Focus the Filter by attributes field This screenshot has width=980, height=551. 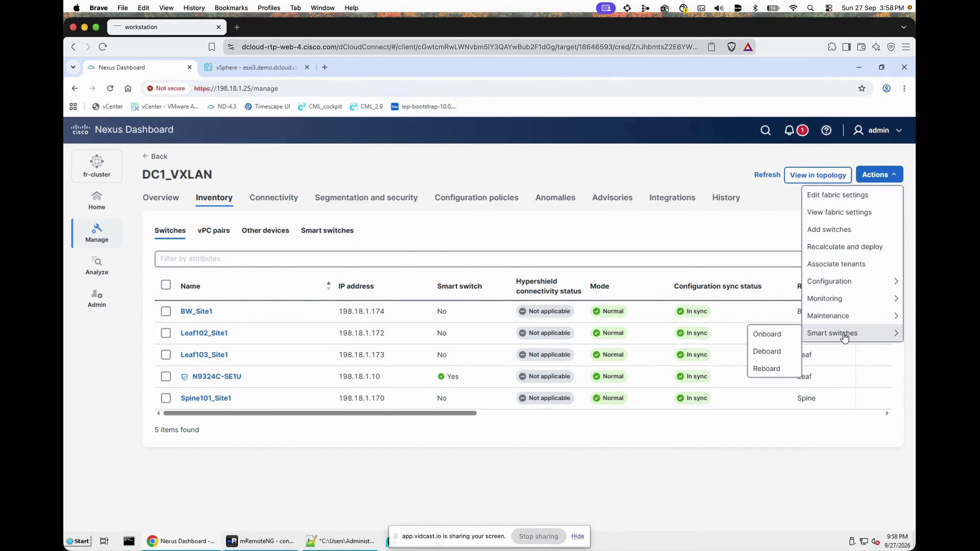[478, 259]
